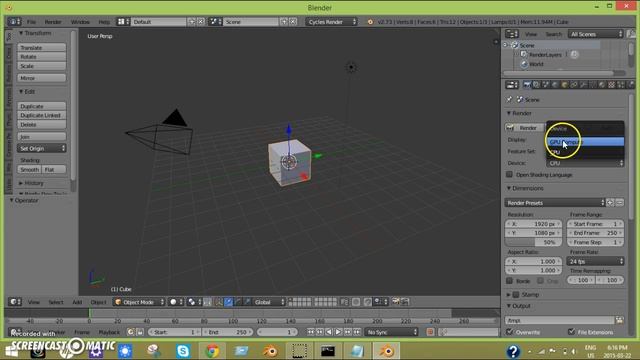This screenshot has height=360, width=640.
Task: Toggle the translate manipulator arrow
Action: tap(228, 302)
